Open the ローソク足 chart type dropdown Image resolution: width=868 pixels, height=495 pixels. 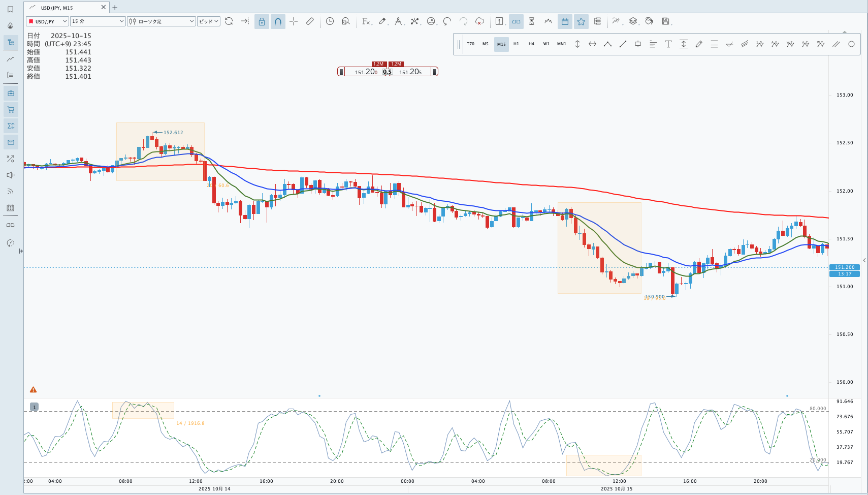click(161, 21)
